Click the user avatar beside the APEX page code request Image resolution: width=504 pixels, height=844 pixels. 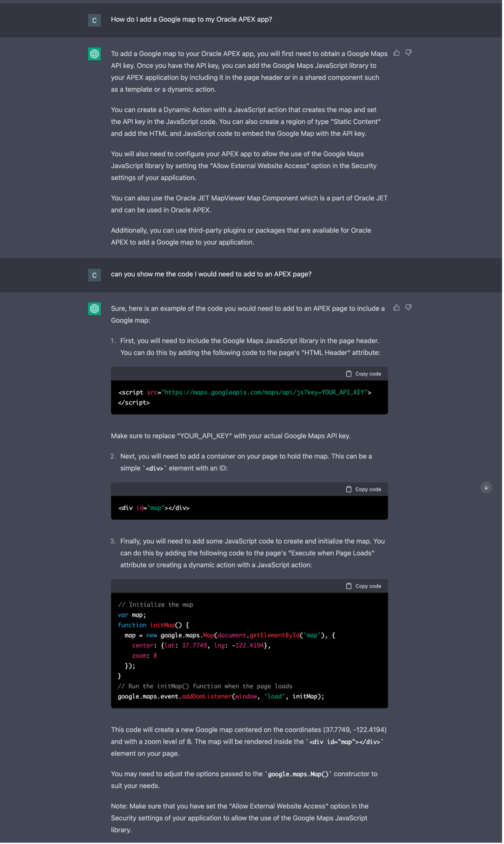(x=94, y=275)
